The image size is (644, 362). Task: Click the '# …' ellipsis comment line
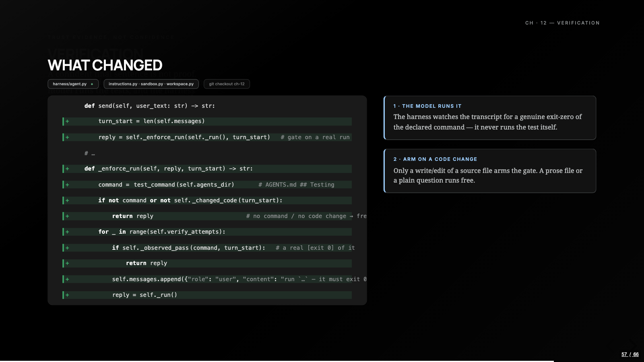tap(90, 153)
